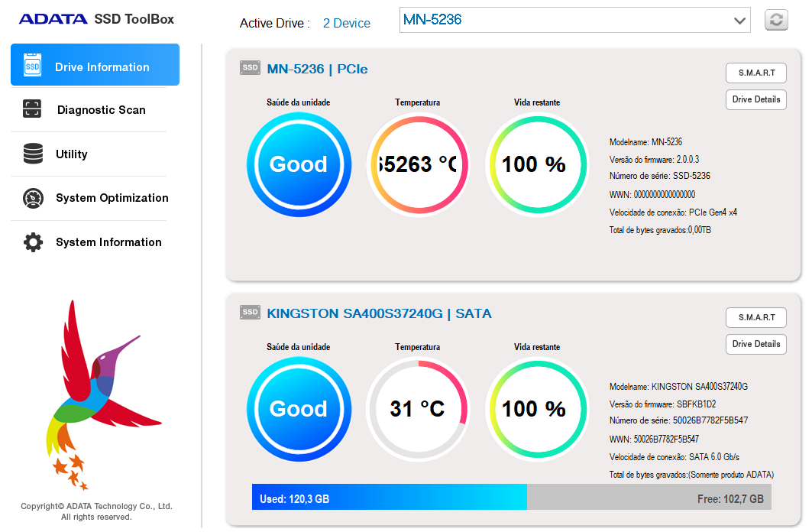Open Drive Details for KINGSTON drive
Screen dimensions: 812x532
(756, 344)
